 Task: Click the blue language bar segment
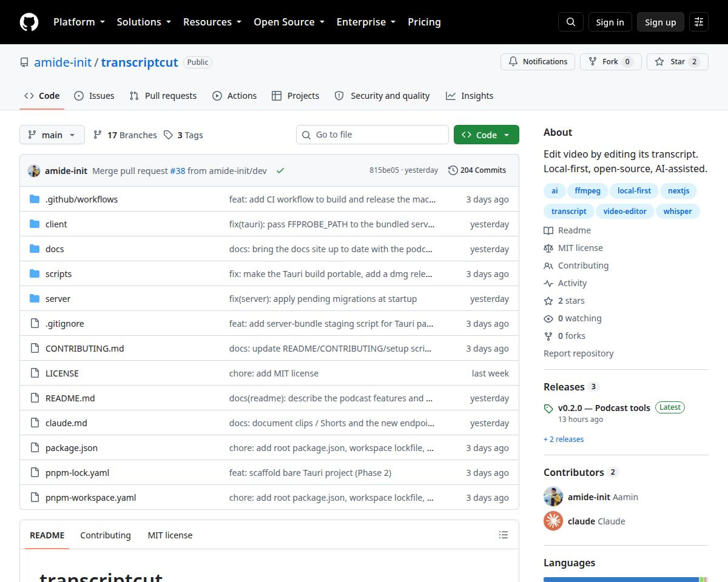(621, 580)
